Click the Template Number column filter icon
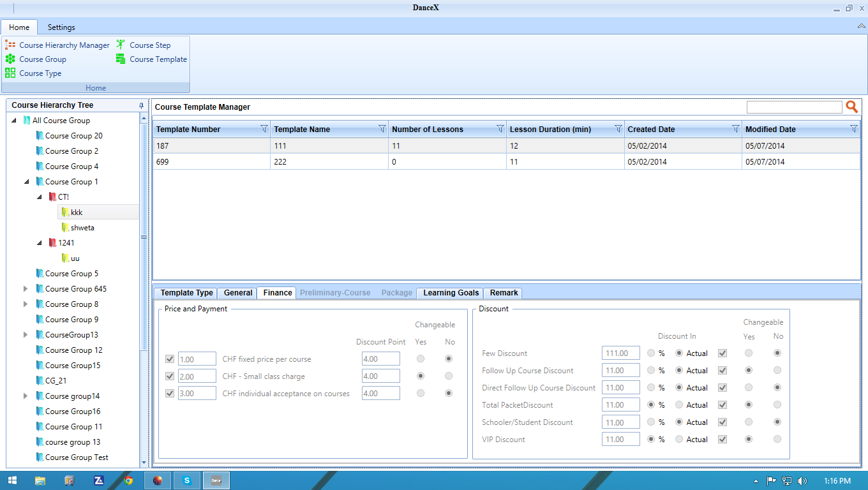This screenshot has height=490, width=868. click(x=264, y=129)
